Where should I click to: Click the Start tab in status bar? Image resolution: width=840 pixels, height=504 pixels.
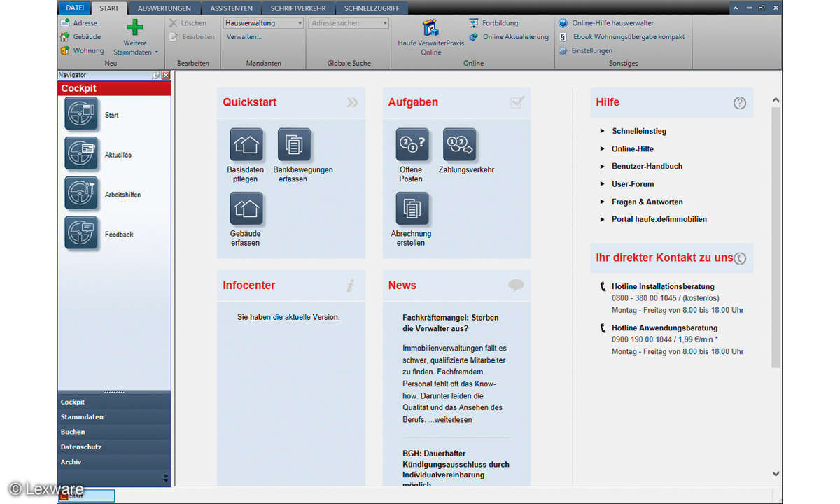tap(87, 496)
